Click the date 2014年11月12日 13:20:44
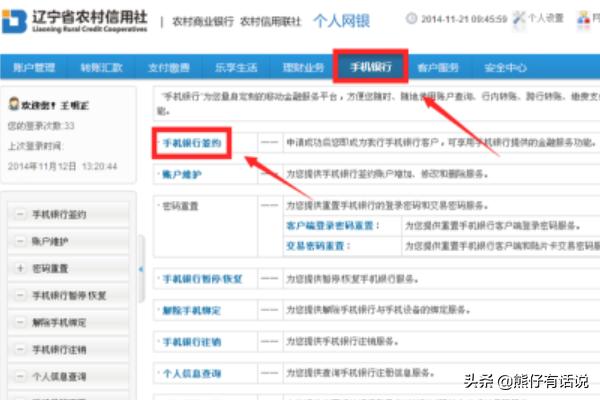 pos(62,166)
